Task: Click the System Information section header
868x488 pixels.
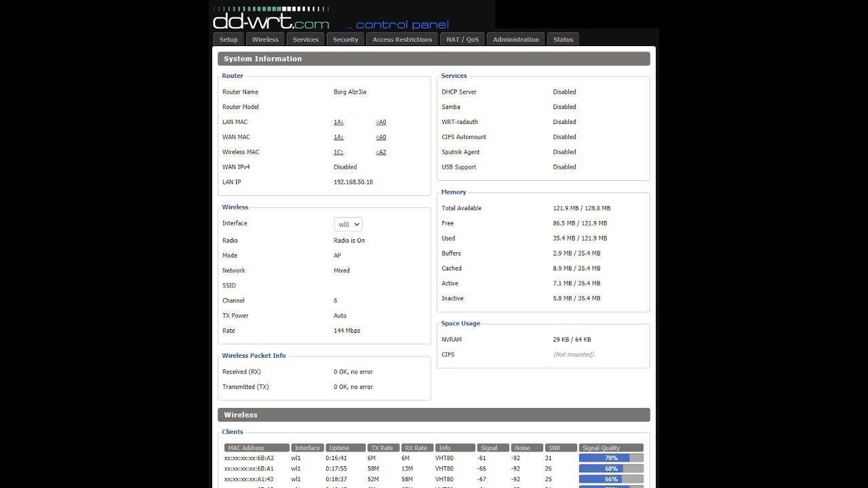Action: click(433, 59)
